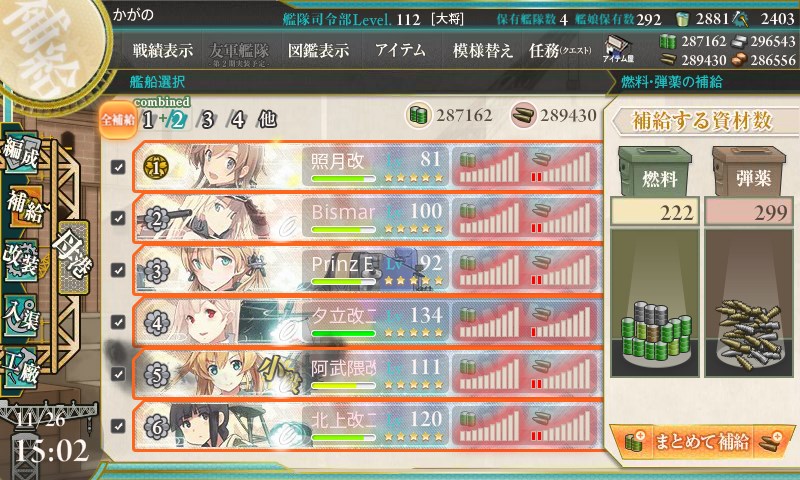Viewport: 800px width, 480px height.
Task: Open the 入渠 docking sidebar icon
Action: coord(21,315)
